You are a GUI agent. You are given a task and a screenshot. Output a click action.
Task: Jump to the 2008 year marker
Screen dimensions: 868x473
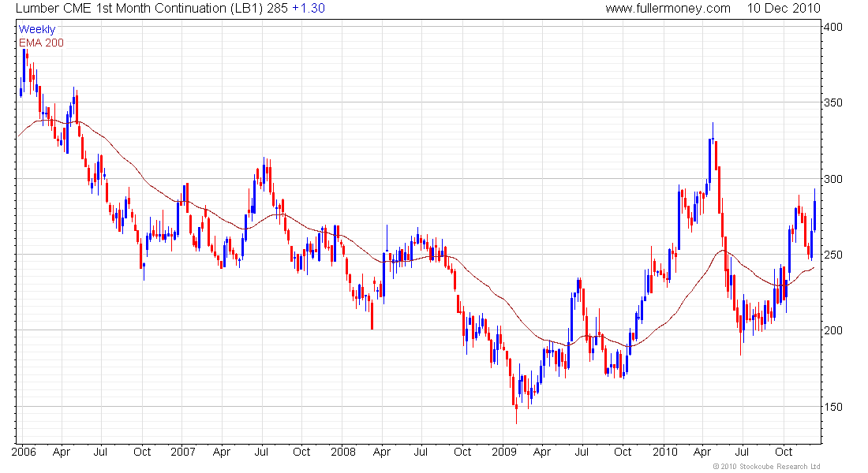pos(342,452)
